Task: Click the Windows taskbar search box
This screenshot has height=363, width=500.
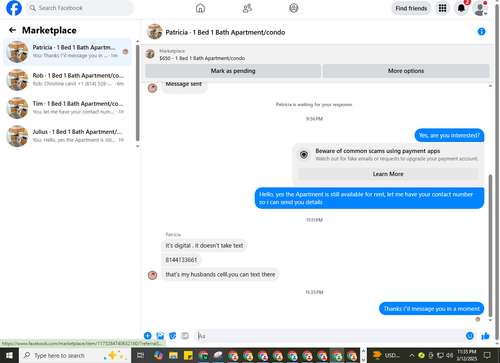Action: pyautogui.click(x=75, y=355)
